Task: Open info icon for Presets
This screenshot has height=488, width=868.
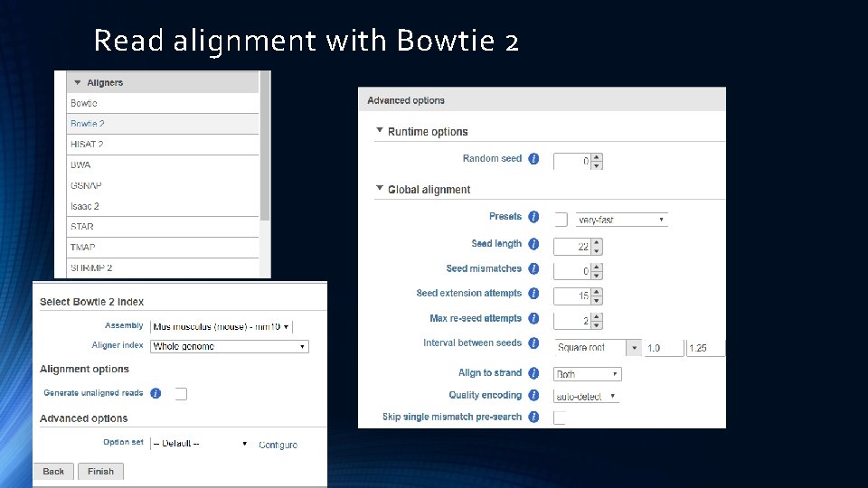Action: (533, 217)
